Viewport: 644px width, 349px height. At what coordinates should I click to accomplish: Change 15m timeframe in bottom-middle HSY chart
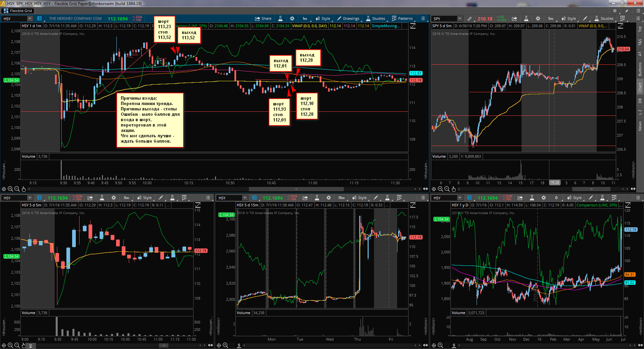pos(341,198)
